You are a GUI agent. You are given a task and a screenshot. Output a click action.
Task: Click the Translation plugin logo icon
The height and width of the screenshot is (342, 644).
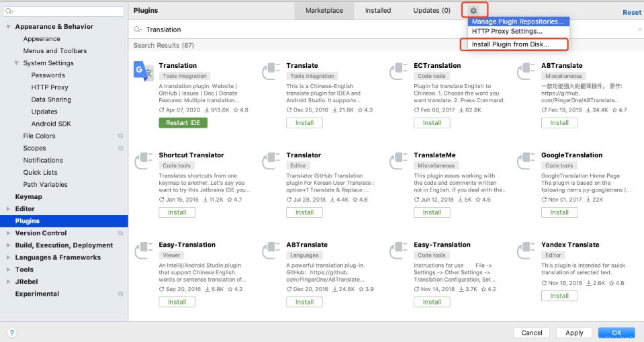point(143,71)
